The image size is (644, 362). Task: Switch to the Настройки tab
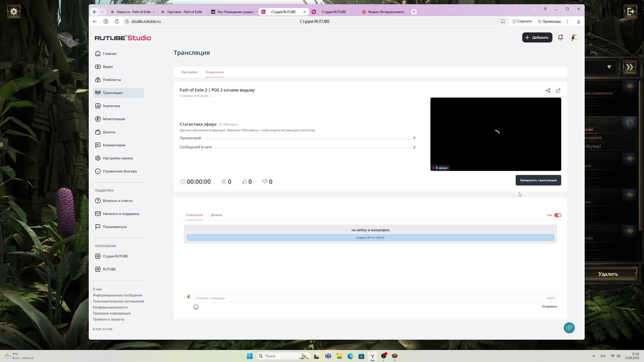click(189, 72)
